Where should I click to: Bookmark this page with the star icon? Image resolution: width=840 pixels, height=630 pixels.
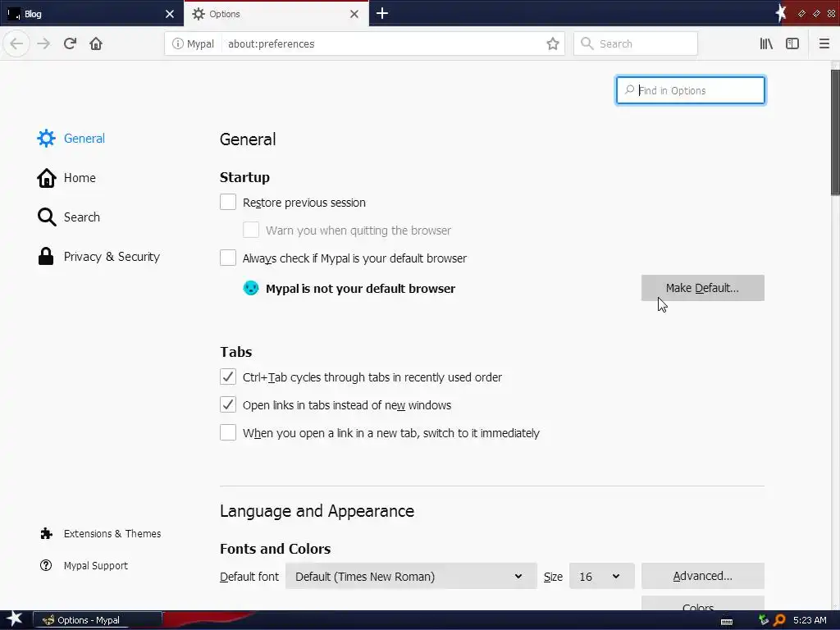[553, 44]
